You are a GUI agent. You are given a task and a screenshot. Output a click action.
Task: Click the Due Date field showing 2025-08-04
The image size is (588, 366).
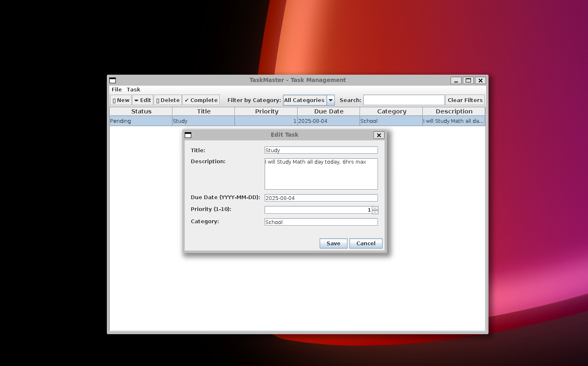(x=321, y=197)
